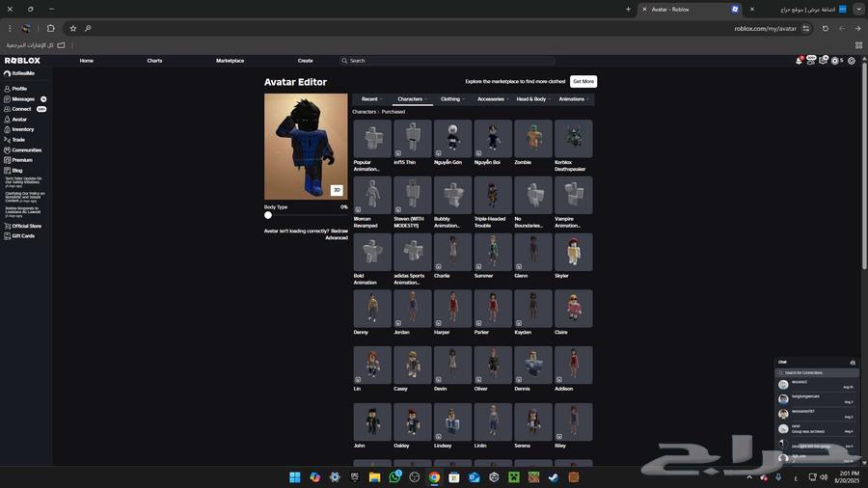Viewport: 868px width, 488px height.
Task: Open the browser tab search dropdown
Action: [x=858, y=10]
